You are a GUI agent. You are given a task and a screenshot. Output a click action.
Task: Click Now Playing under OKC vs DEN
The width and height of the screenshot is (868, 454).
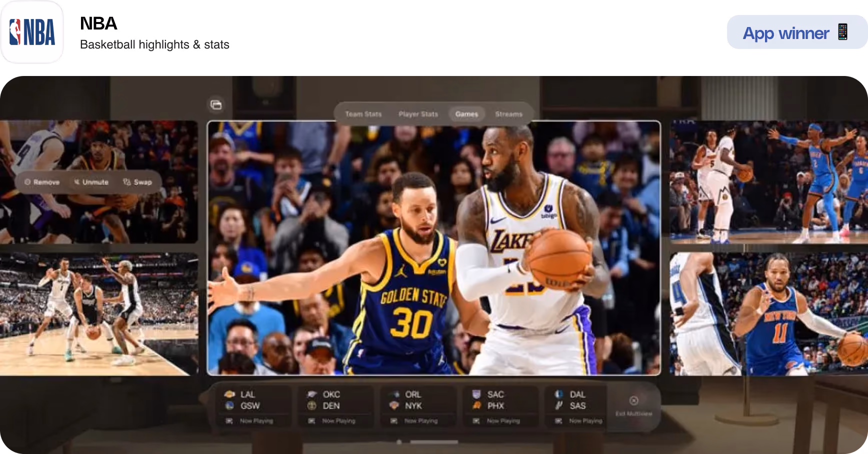[332, 421]
